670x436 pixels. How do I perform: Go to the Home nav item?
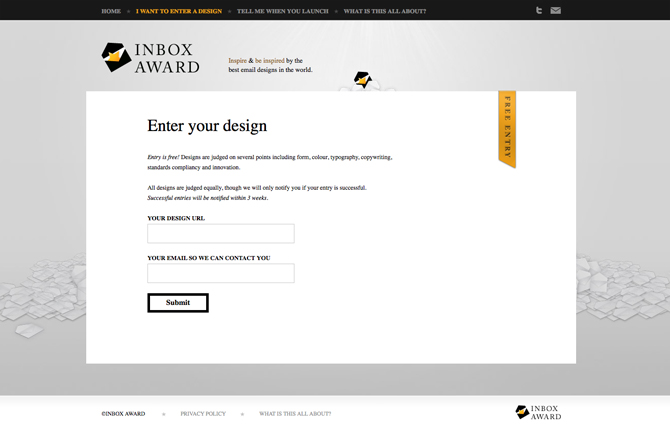point(111,11)
